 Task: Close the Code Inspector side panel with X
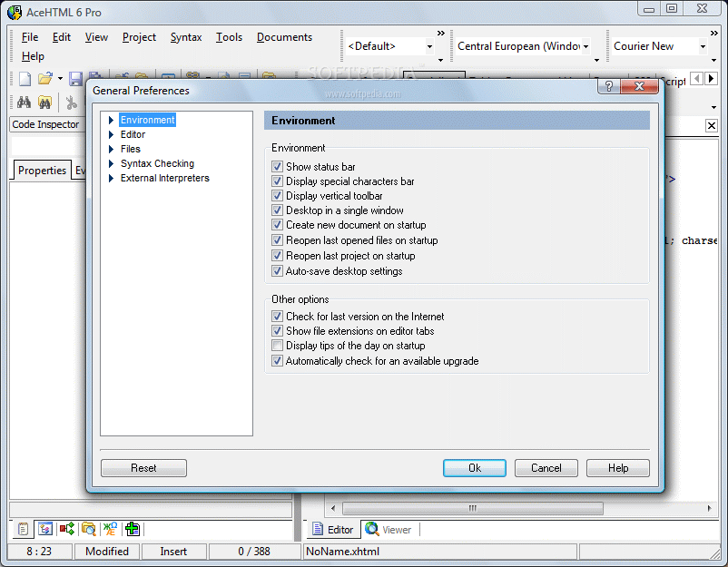point(712,125)
